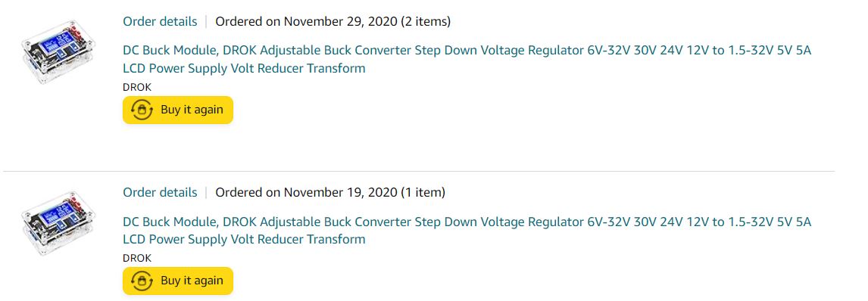
Task: Select the DROK brand label under first order
Action: pyautogui.click(x=137, y=87)
